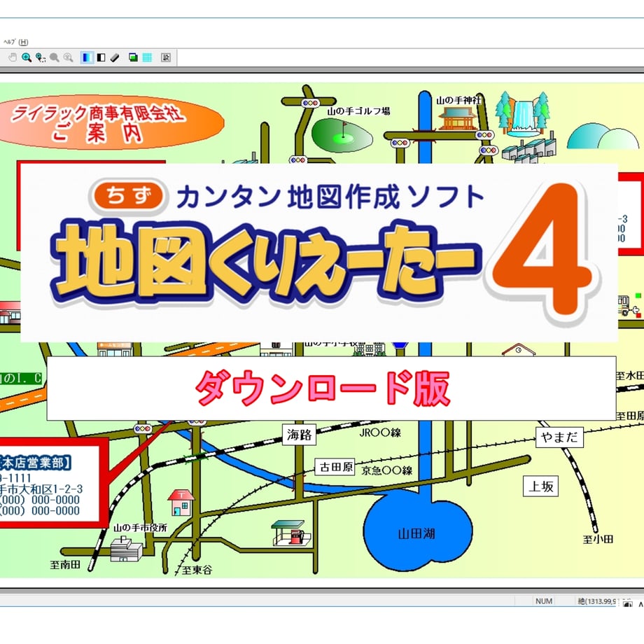Click the 山の手神社 label
This screenshot has width=644, height=644.
pyautogui.click(x=458, y=100)
